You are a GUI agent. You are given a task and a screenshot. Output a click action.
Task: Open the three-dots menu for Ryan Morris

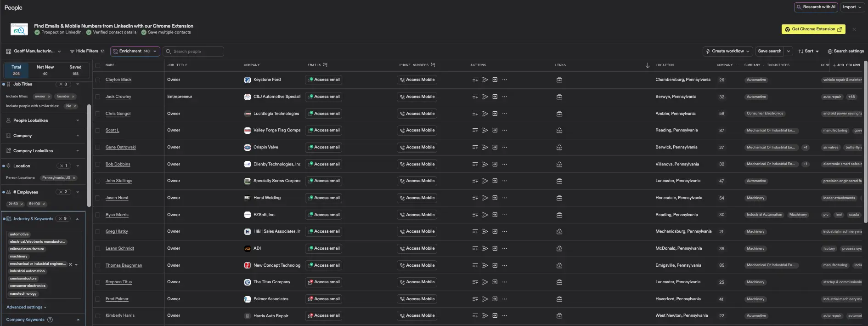505,215
